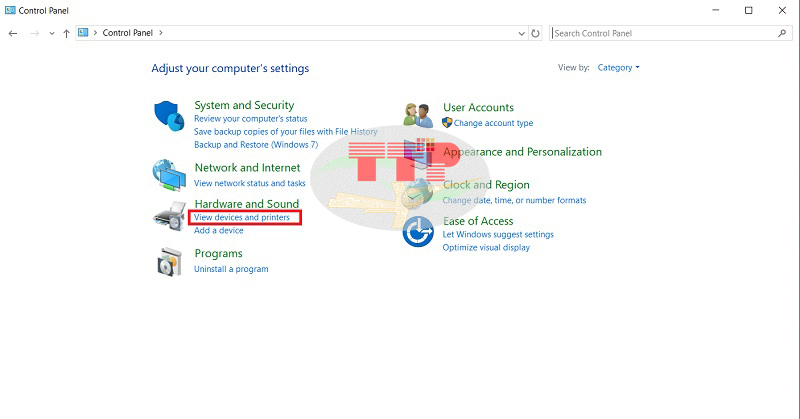The height and width of the screenshot is (419, 800).
Task: Refresh the Control Panel view
Action: point(535,34)
